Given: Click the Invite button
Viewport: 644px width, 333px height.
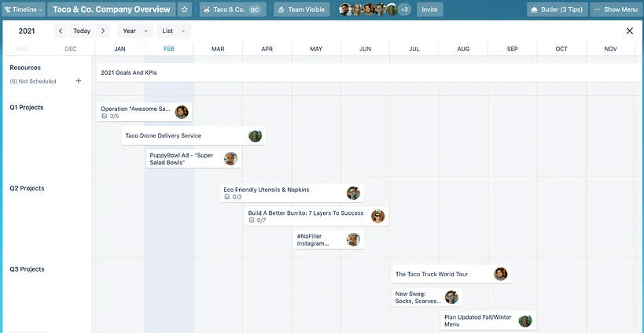Looking at the screenshot, I should [x=429, y=9].
